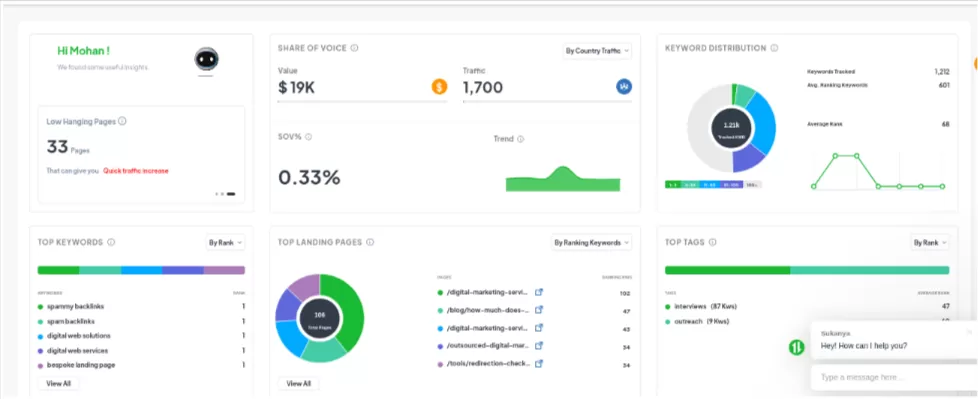Open the By Ranking Keywords dropdown
978x399 pixels.
(591, 243)
